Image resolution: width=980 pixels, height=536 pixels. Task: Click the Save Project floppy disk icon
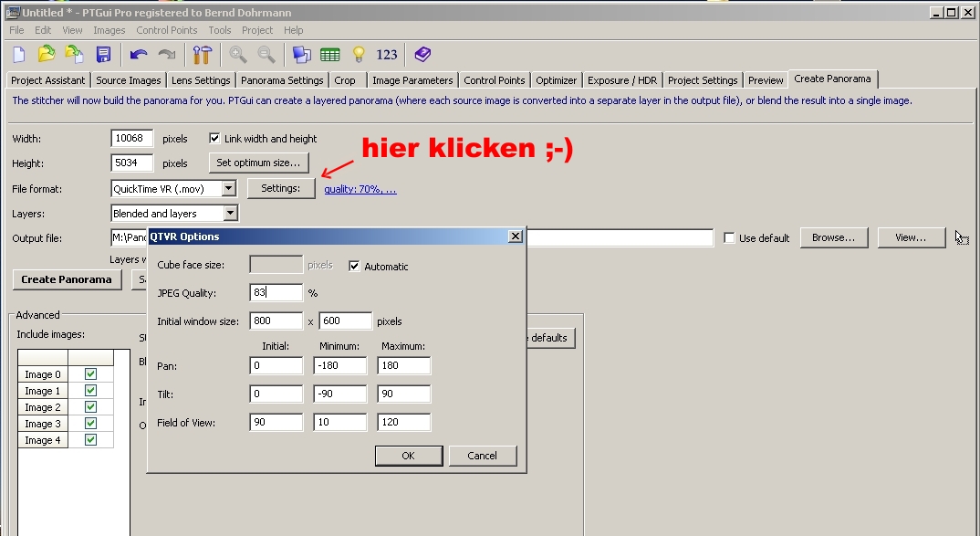click(x=103, y=55)
